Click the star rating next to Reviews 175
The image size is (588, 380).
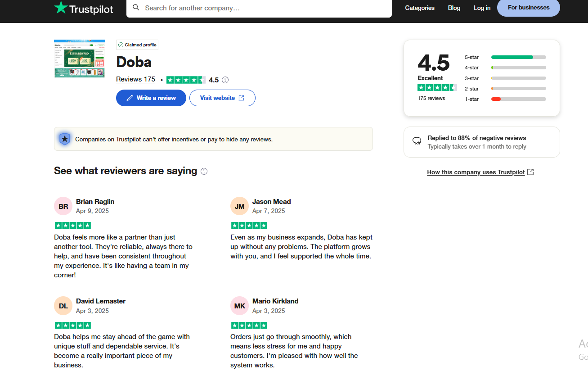(x=186, y=80)
